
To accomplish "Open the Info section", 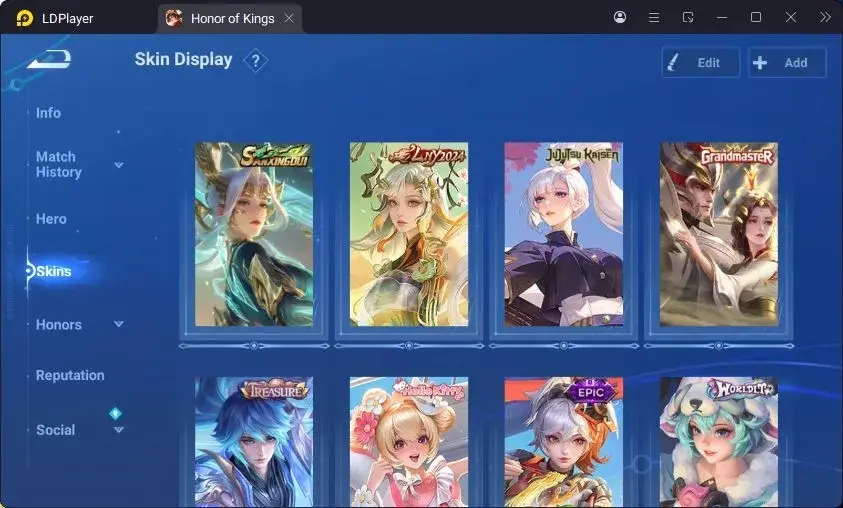I will 48,113.
